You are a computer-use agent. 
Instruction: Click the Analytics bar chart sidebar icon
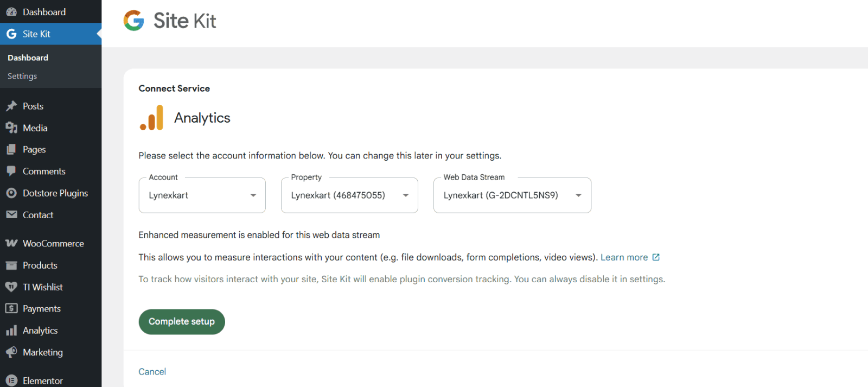(x=11, y=330)
